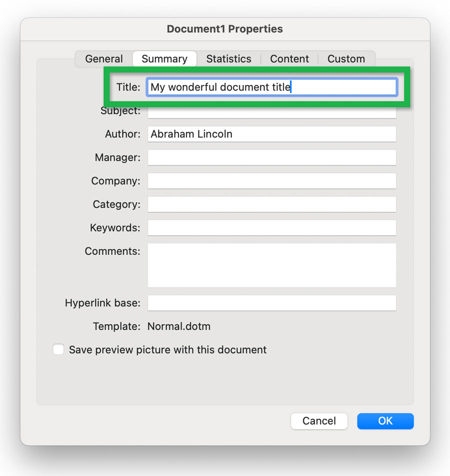
Task: Open the Custom tab
Action: click(346, 58)
